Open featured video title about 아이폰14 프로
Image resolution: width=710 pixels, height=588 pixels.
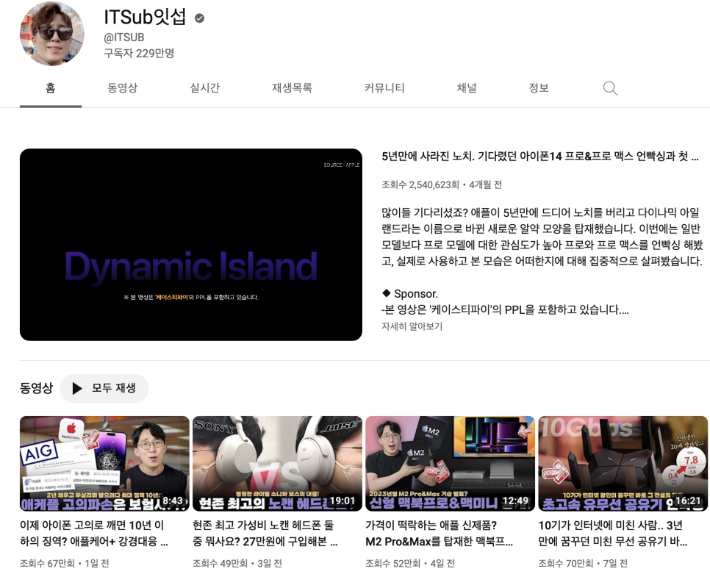pos(539,157)
